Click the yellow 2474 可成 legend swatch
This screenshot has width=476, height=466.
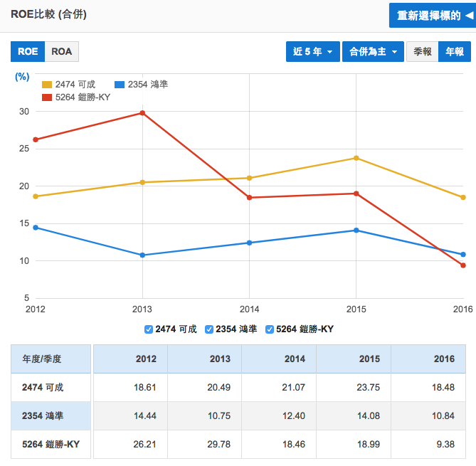[x=47, y=85]
